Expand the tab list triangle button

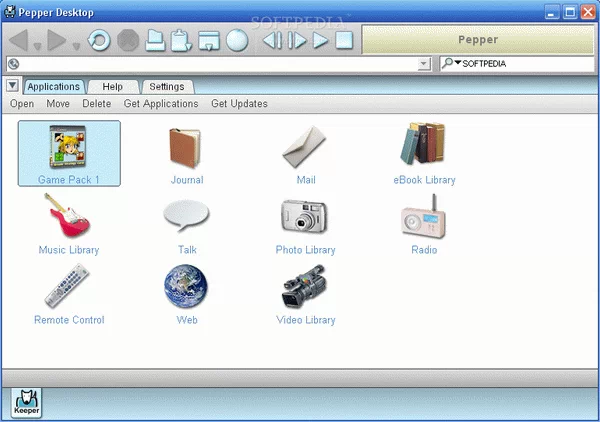[x=12, y=85]
